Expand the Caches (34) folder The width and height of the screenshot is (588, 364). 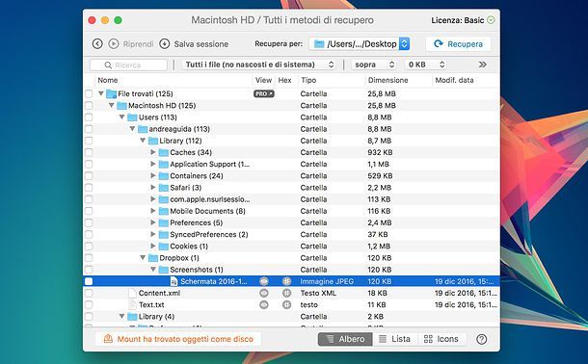pos(153,152)
